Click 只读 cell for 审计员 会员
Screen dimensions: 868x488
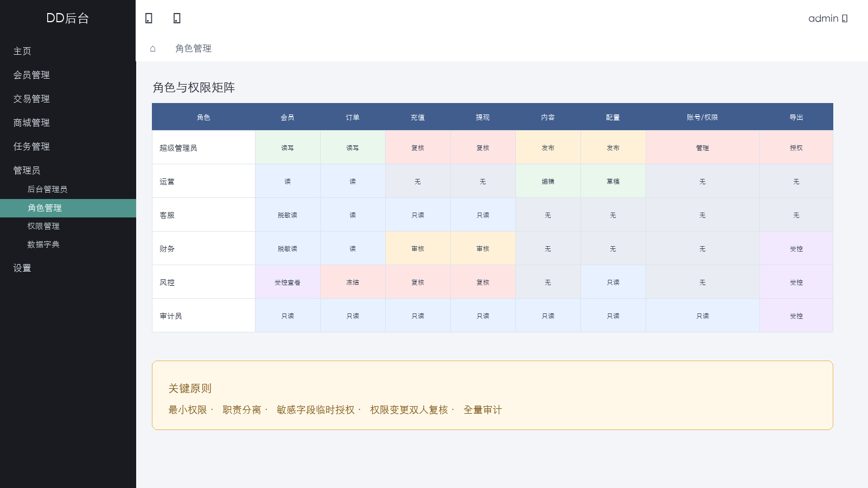(x=288, y=316)
